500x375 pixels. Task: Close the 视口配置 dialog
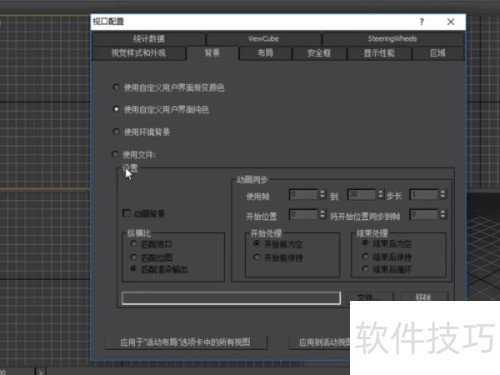coord(451,22)
